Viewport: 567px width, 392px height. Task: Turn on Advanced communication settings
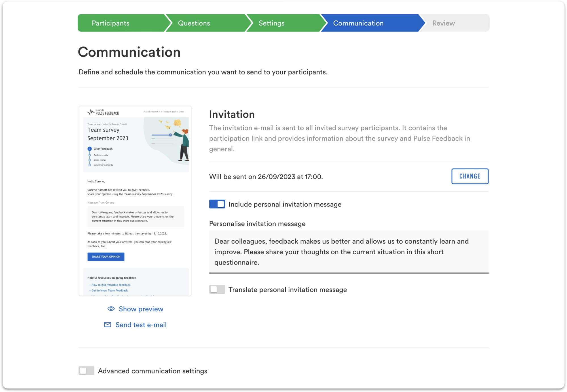click(86, 370)
